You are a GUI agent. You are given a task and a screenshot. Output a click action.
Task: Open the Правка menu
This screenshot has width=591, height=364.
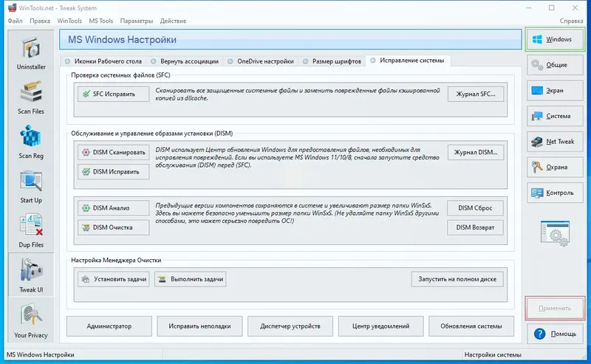point(40,21)
